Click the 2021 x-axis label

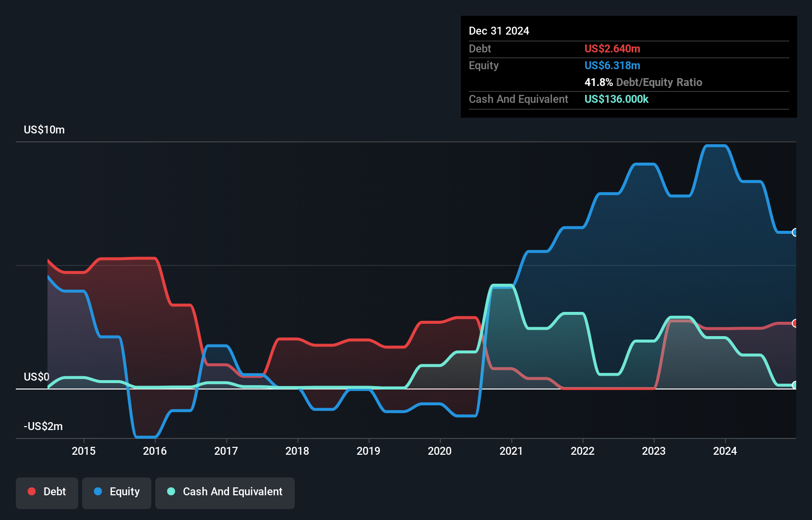point(511,451)
